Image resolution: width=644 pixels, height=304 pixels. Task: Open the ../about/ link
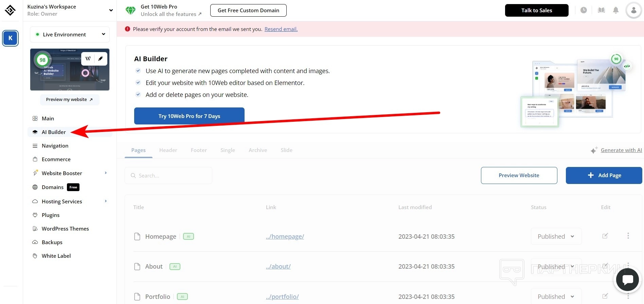tap(278, 266)
